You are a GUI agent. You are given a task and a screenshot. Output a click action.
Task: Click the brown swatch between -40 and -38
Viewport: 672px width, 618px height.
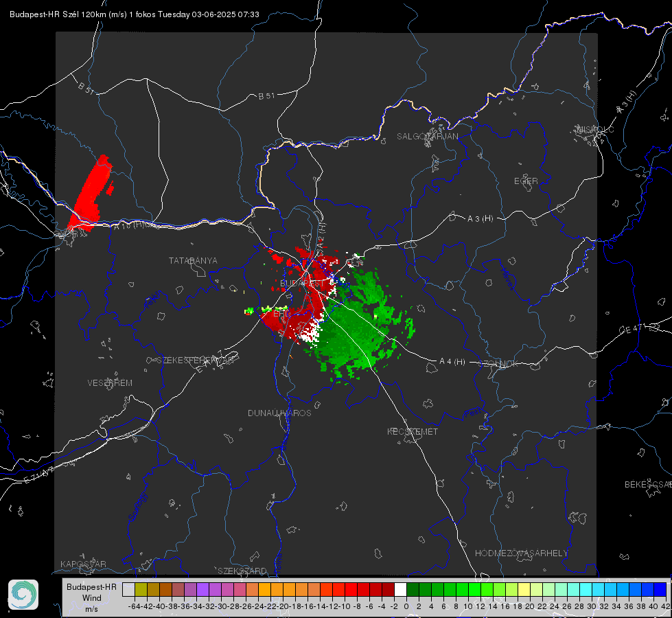pos(165,590)
